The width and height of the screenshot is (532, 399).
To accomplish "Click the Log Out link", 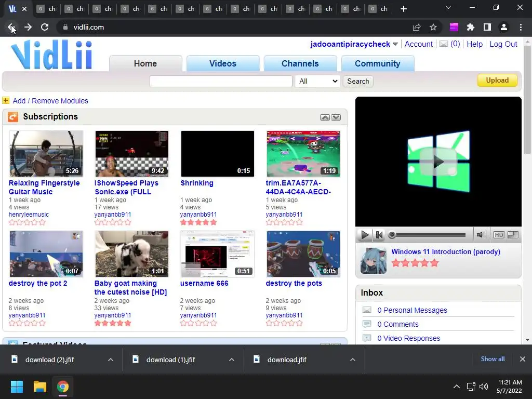I will point(503,44).
